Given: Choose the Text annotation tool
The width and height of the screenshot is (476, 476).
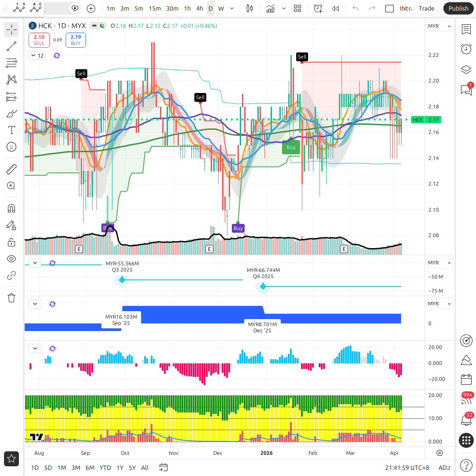Looking at the screenshot, I should tap(11, 130).
